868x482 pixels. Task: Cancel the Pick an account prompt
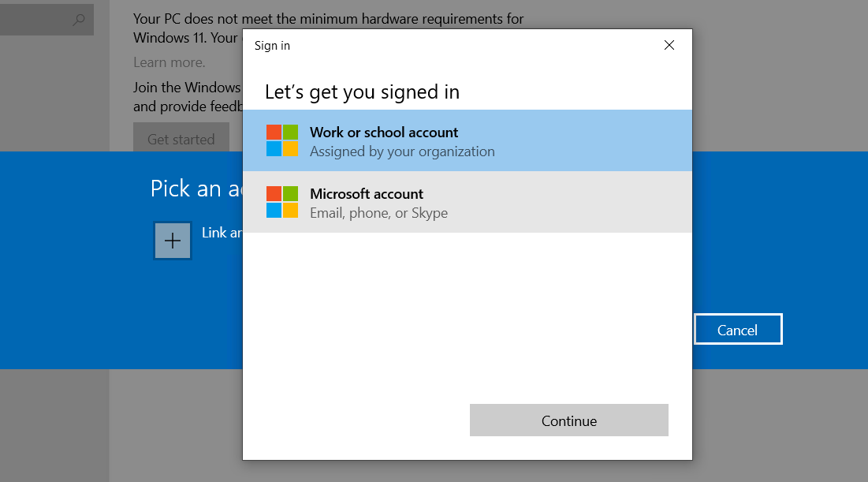pos(737,330)
